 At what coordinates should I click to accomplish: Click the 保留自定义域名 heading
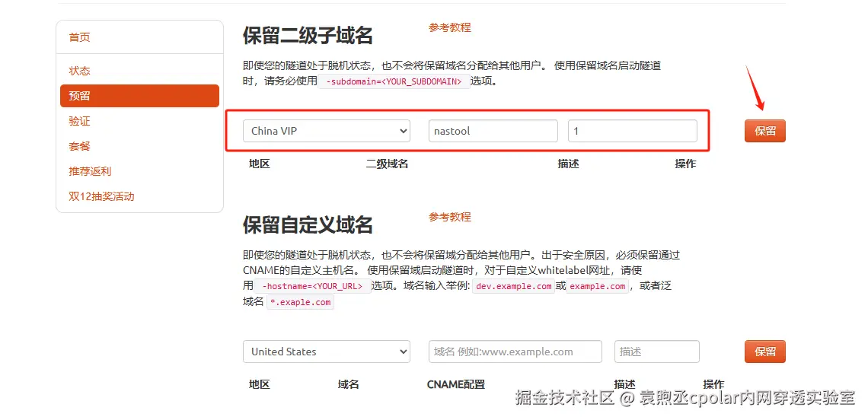[308, 224]
